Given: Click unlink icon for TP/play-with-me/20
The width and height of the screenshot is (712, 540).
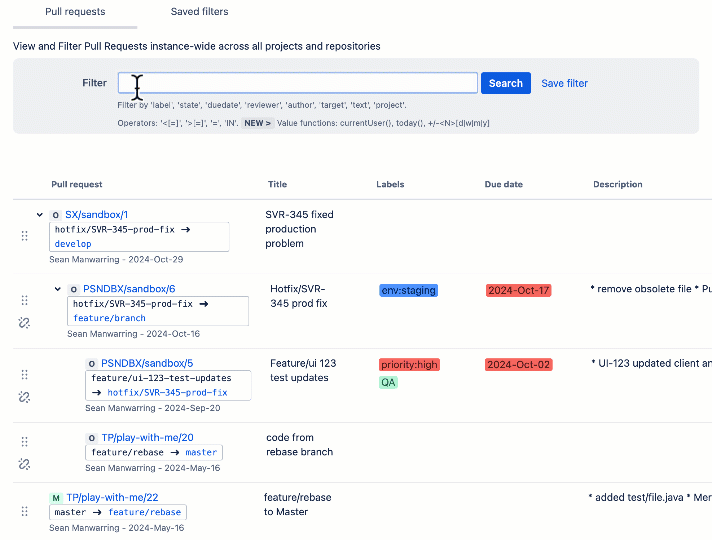Looking at the screenshot, I should click(24, 464).
